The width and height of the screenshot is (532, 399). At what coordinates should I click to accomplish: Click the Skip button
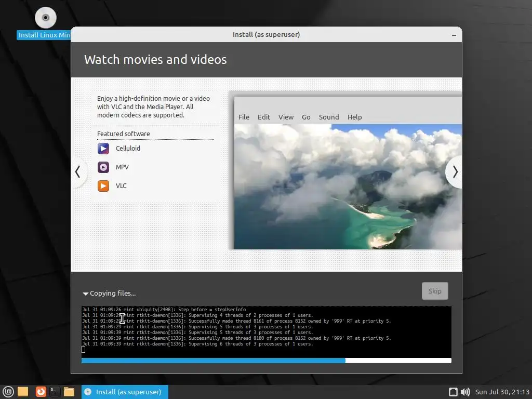[435, 291]
